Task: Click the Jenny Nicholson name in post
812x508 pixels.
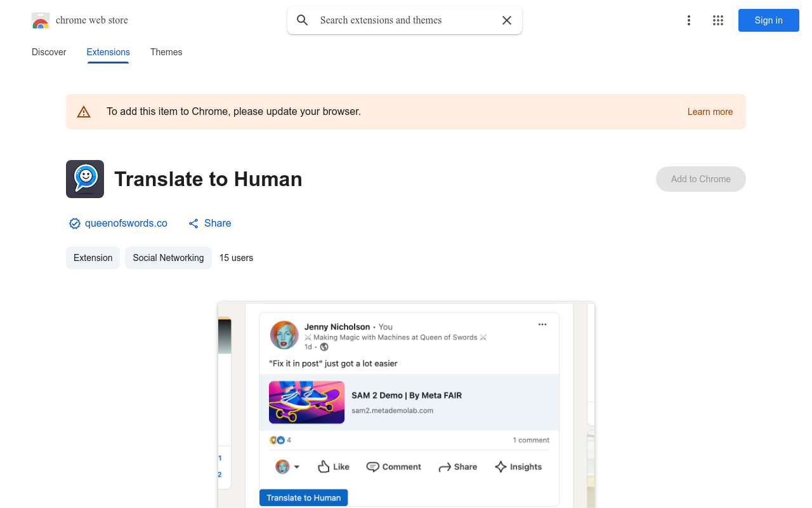Action: coord(337,327)
